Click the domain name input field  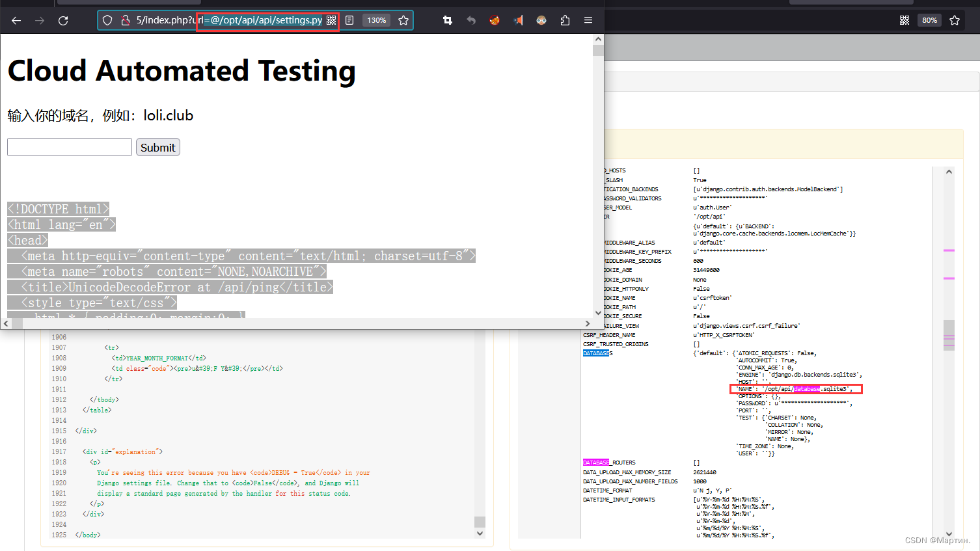tap(69, 147)
